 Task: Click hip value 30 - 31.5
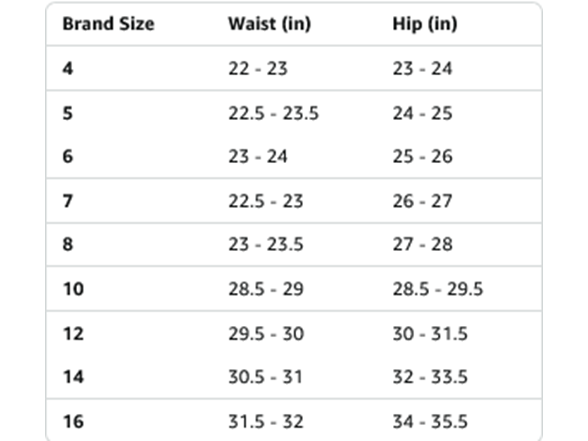(430, 333)
